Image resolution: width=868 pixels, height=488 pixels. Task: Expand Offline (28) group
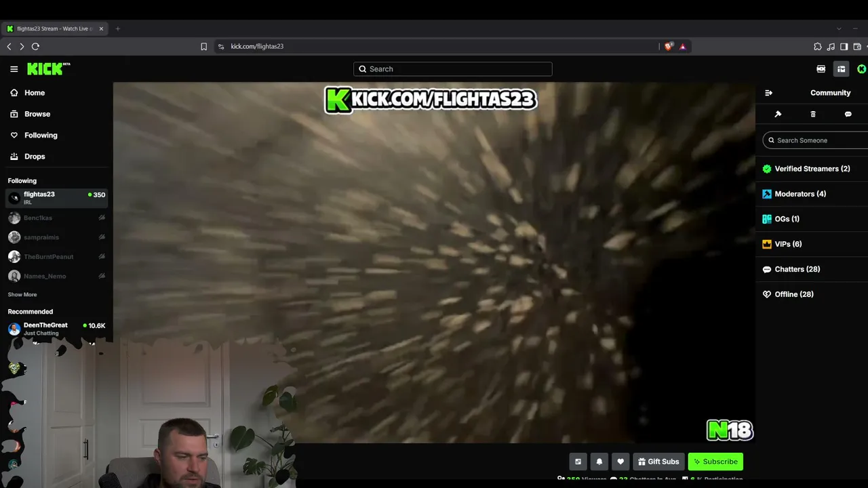click(812, 294)
